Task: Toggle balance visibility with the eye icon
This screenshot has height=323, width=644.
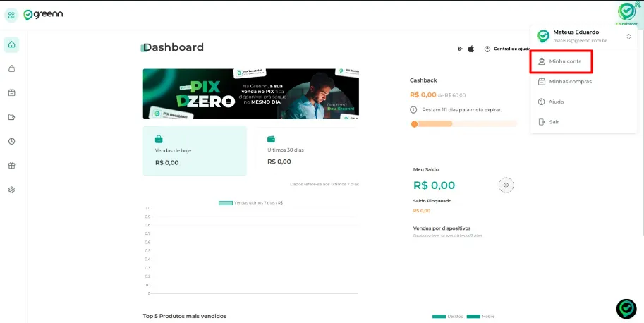Action: pyautogui.click(x=506, y=185)
